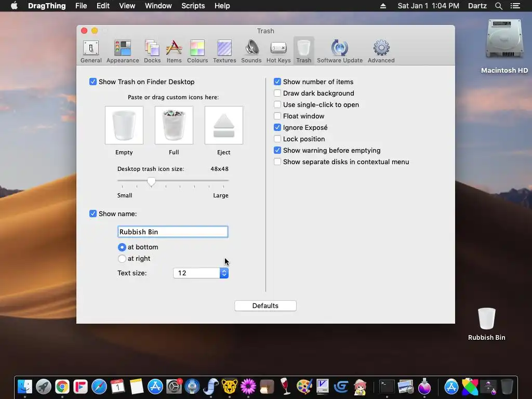The height and width of the screenshot is (399, 532).
Task: Open the paint palette app in Dock
Action: tap(304, 387)
